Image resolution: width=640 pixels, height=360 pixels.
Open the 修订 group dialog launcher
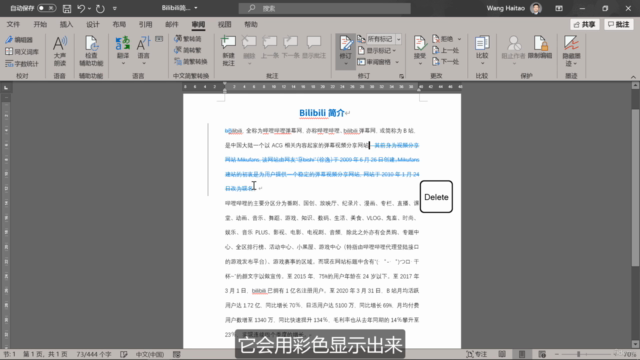tap(401, 76)
